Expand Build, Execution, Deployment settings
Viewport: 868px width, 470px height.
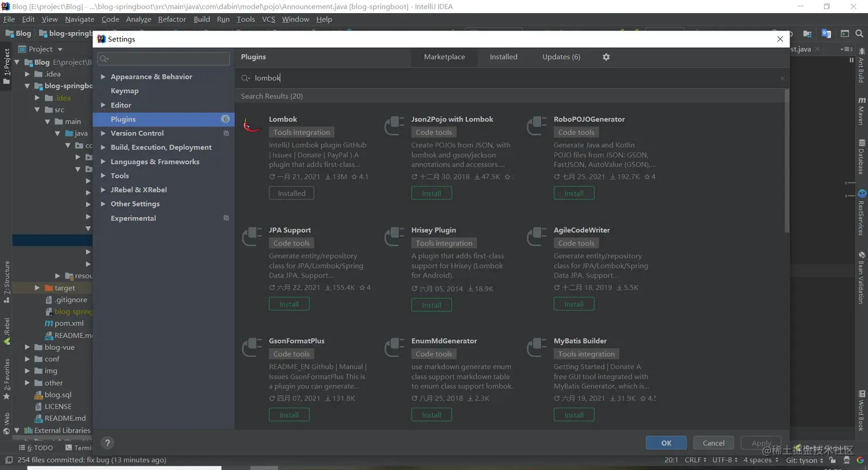pos(103,147)
